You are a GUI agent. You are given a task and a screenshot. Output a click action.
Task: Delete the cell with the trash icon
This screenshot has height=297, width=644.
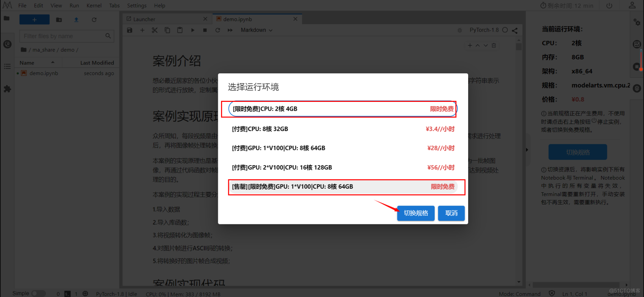pos(494,46)
